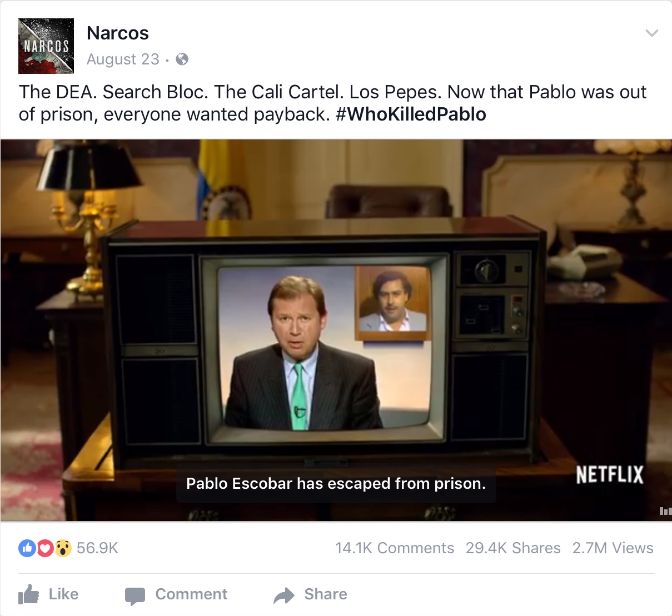Viewport: 672px width, 616px height.
Task: Like the Narcos post
Action: 48,594
